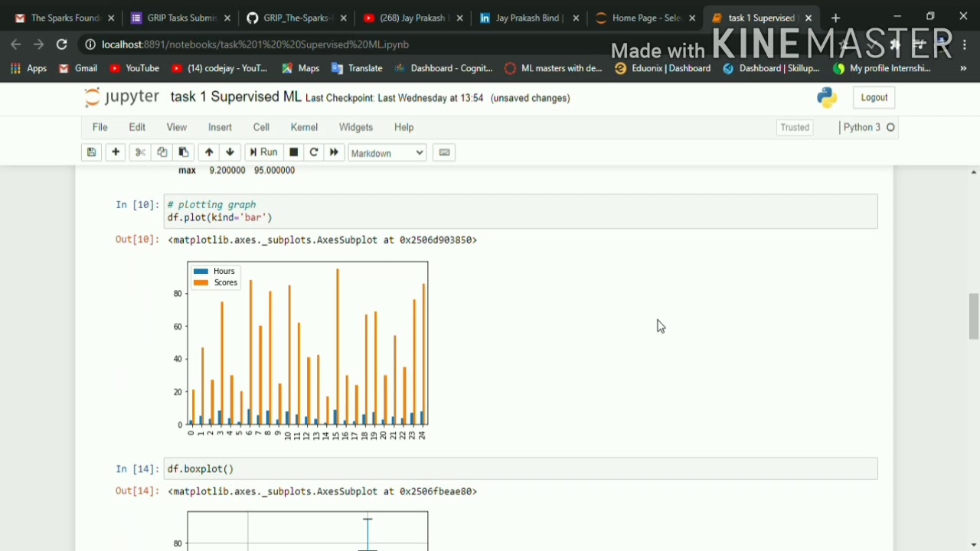Viewport: 980px width, 551px height.
Task: Open Dashboard | Skillup... bookmark
Action: pos(771,69)
